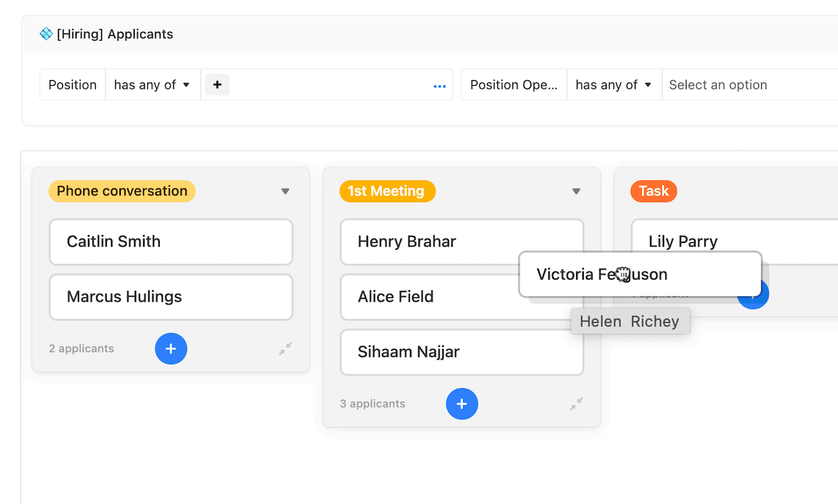Screen dimensions: 838x504
Task: Open Caitlin Smith applicant card
Action: pos(170,242)
